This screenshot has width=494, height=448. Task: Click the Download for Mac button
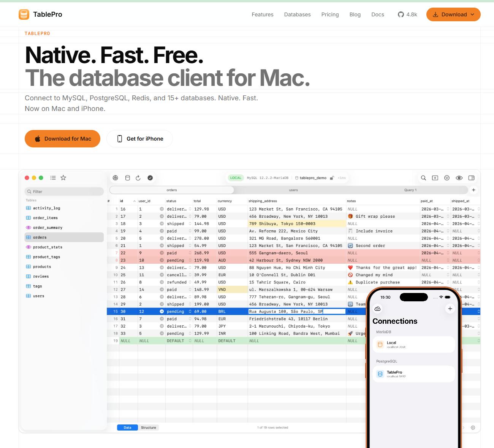point(62,139)
